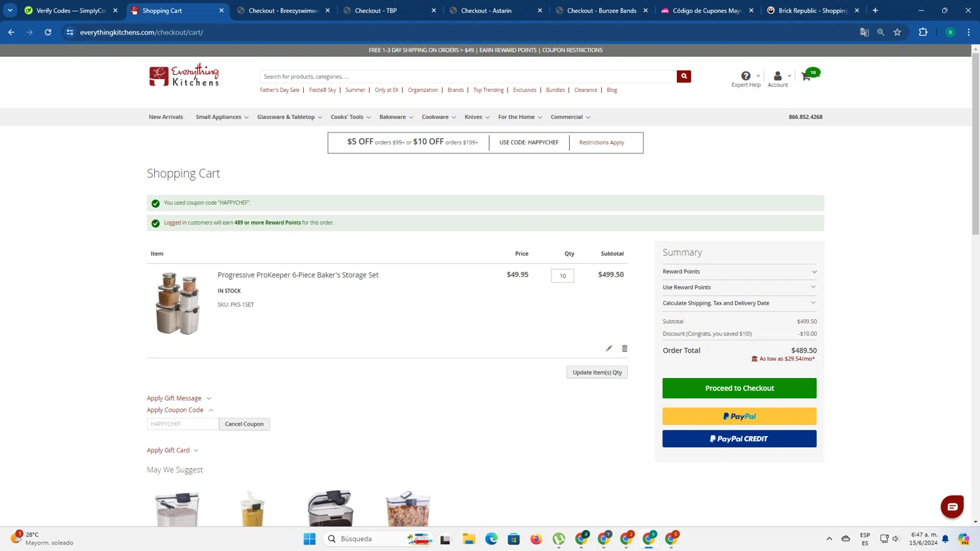The image size is (980, 551).
Task: Click Proceed to Checkout button
Action: point(740,388)
